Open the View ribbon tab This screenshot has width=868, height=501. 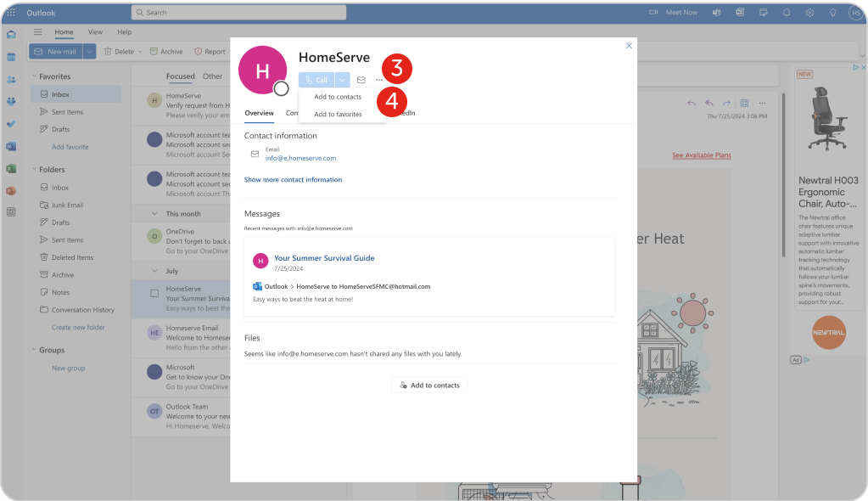pyautogui.click(x=95, y=32)
